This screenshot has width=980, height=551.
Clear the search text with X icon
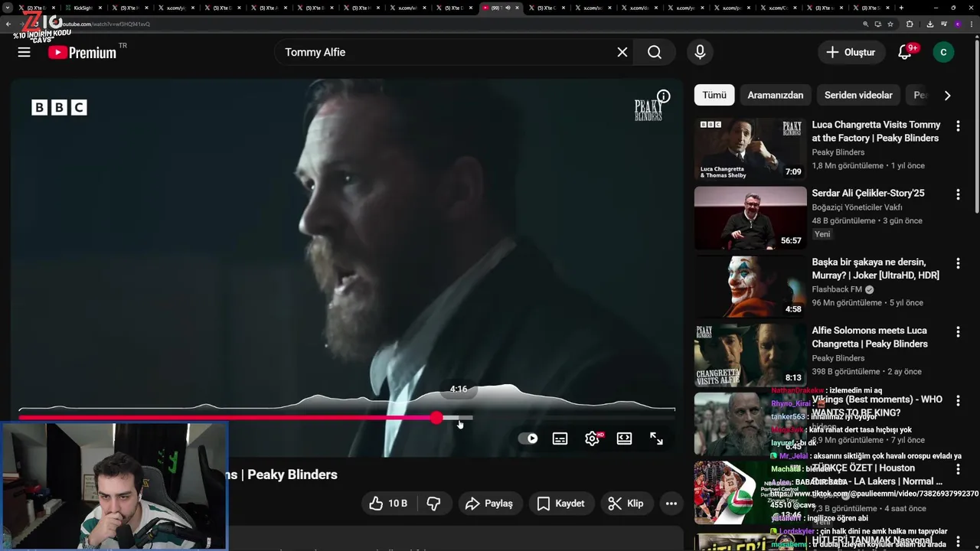tap(622, 52)
